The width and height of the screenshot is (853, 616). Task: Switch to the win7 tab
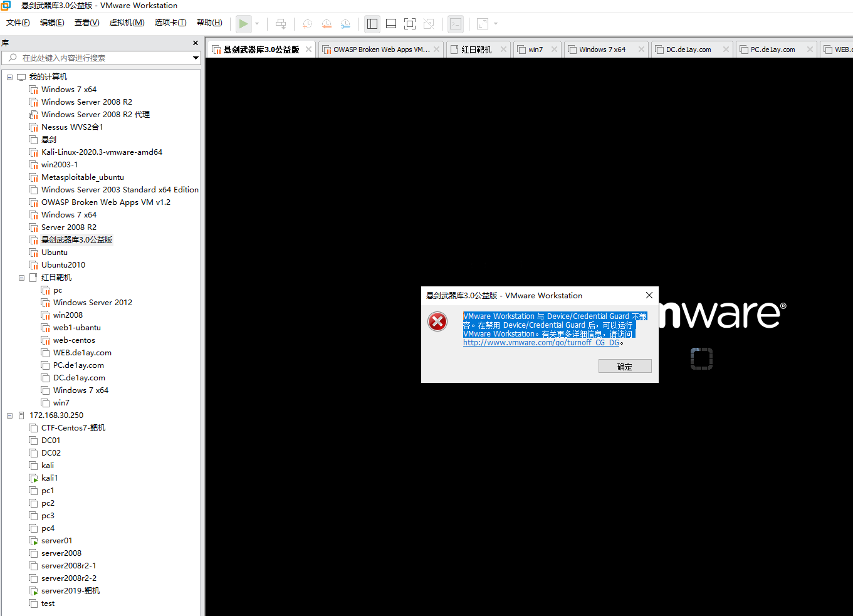536,50
